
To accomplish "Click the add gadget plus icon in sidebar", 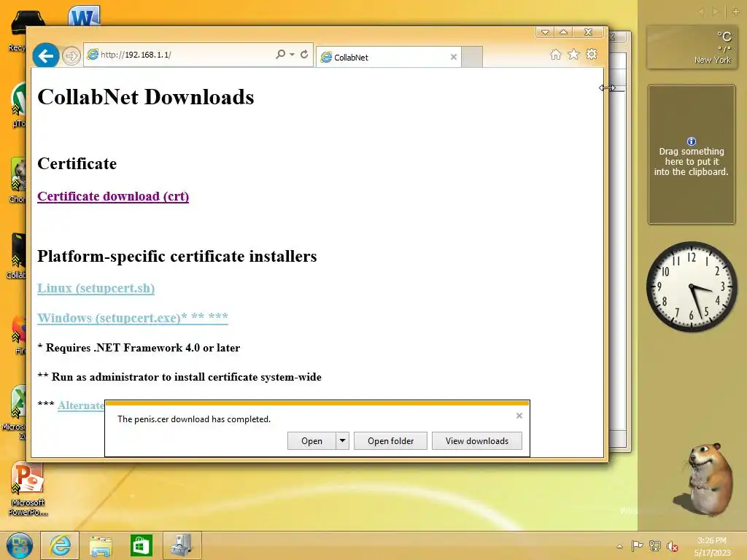I will pos(736,12).
